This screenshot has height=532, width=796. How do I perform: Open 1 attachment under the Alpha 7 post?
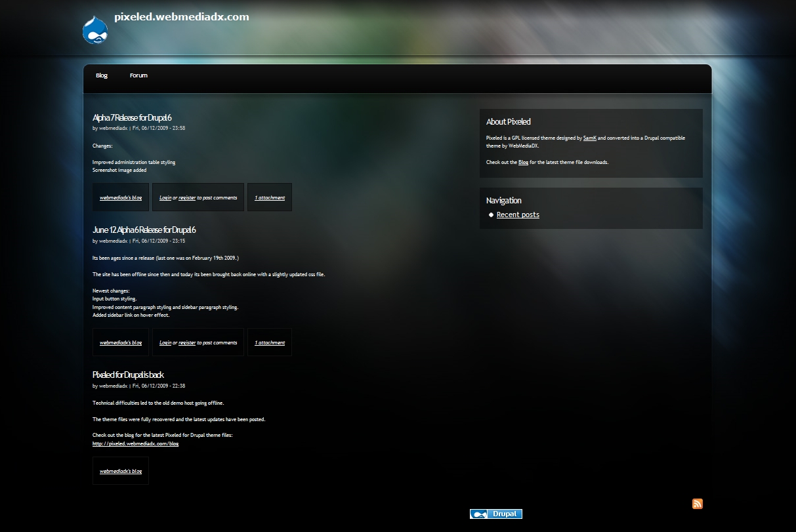[270, 197]
